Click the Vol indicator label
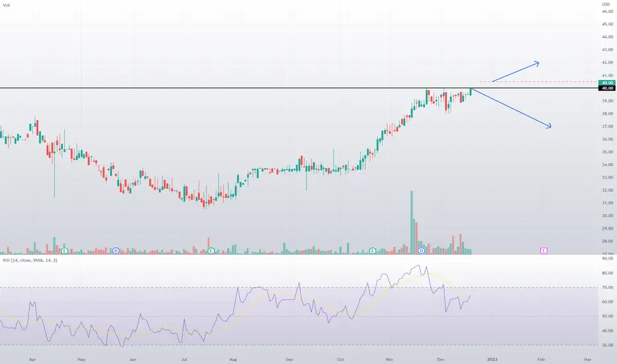Viewport: 617px width, 364px height. (x=7, y=5)
